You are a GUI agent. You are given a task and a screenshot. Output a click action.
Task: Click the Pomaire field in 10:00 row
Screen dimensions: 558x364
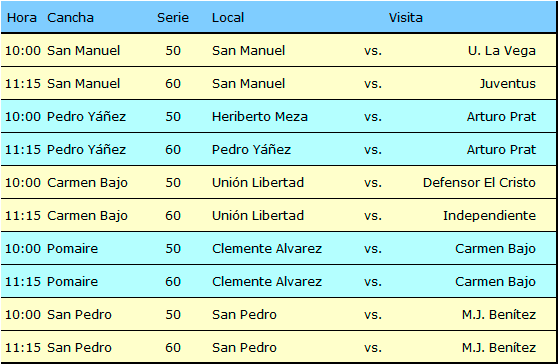[72, 248]
